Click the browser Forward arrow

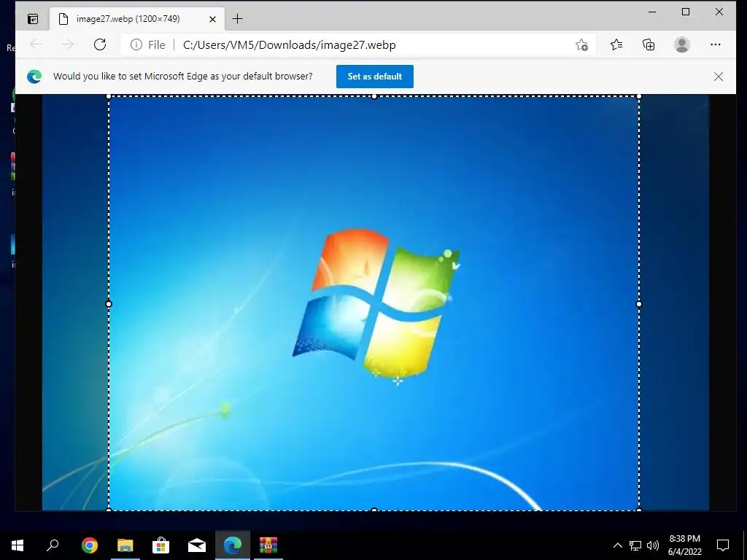pyautogui.click(x=68, y=44)
